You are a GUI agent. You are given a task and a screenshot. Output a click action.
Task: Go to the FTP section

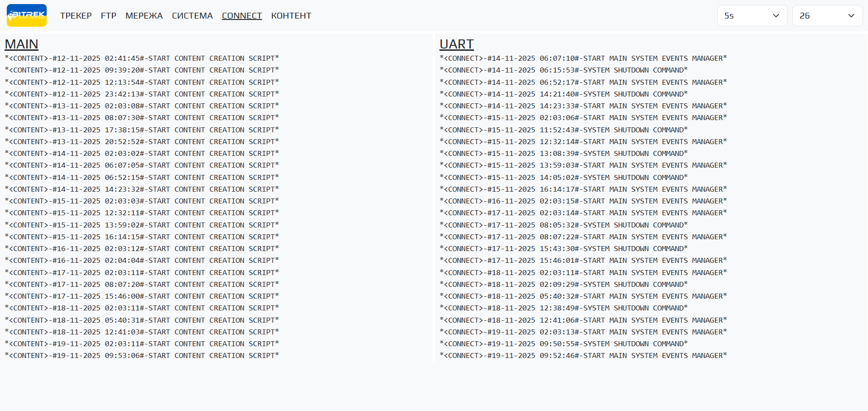pos(108,16)
